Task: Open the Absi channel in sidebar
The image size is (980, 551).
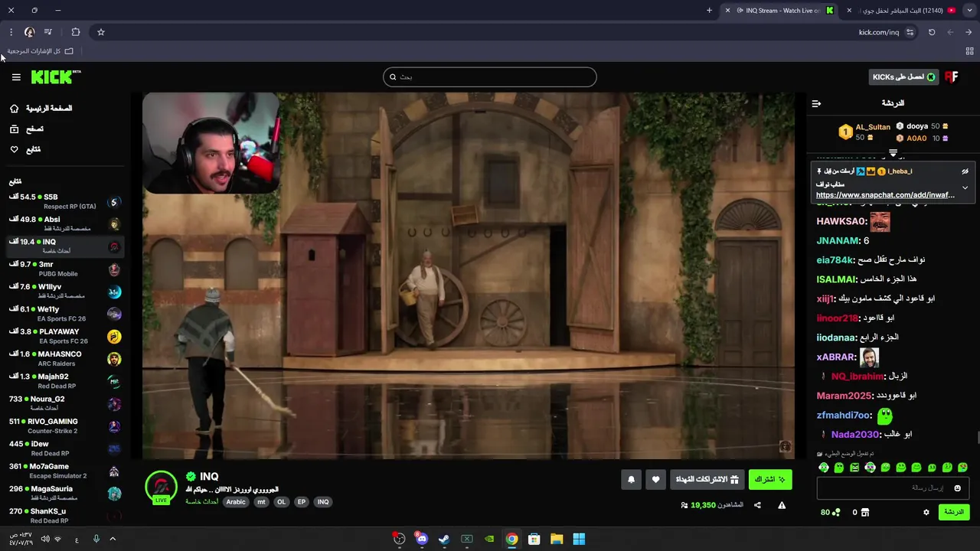Action: pyautogui.click(x=64, y=224)
